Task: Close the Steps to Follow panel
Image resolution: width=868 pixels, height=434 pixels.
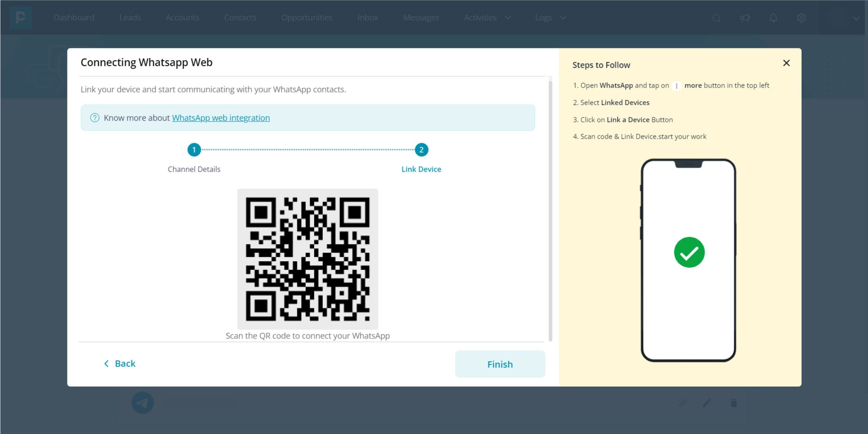Action: pos(786,63)
